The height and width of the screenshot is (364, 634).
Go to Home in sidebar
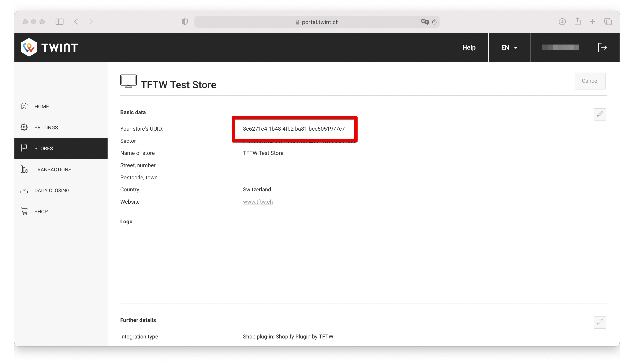(x=42, y=107)
